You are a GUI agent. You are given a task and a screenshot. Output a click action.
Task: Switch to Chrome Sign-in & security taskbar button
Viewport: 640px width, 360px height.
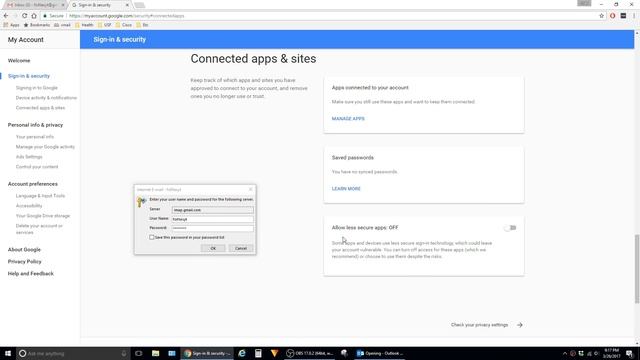coord(207,353)
